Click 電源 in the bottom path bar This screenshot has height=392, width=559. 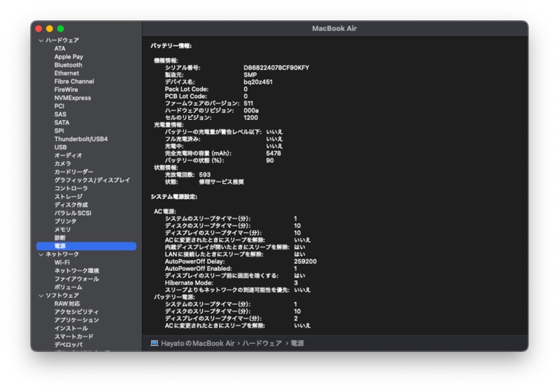297,343
